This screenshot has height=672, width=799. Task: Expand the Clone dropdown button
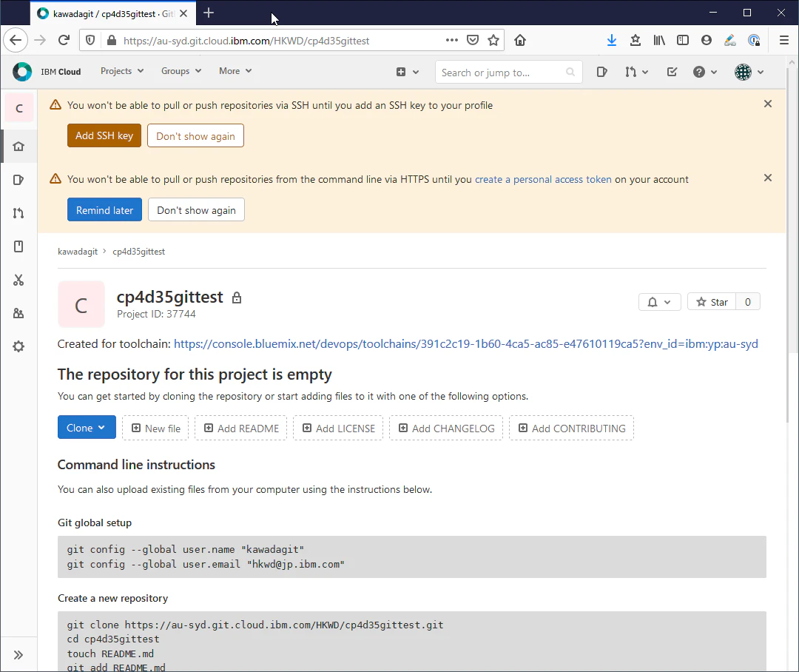coord(87,427)
